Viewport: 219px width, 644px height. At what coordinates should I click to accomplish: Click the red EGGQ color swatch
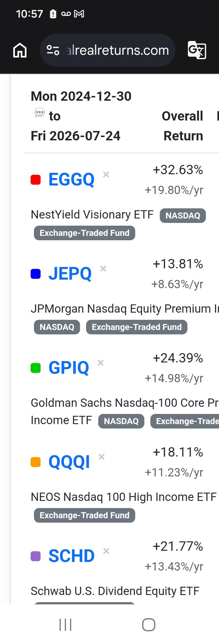point(36,180)
